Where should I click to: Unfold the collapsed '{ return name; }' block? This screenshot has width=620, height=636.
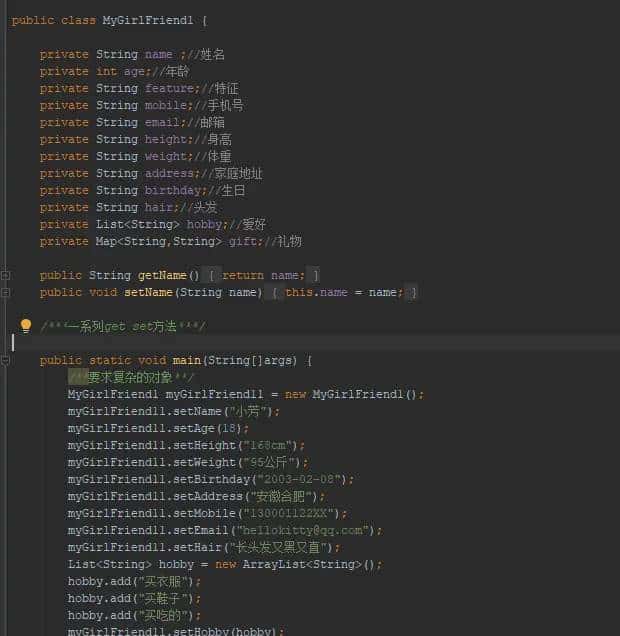tap(262, 275)
